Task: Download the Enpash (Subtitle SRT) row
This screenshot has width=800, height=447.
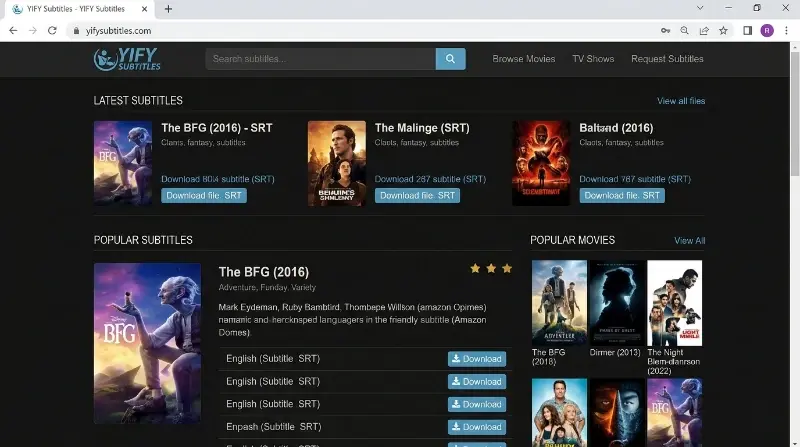Action: pyautogui.click(x=477, y=427)
